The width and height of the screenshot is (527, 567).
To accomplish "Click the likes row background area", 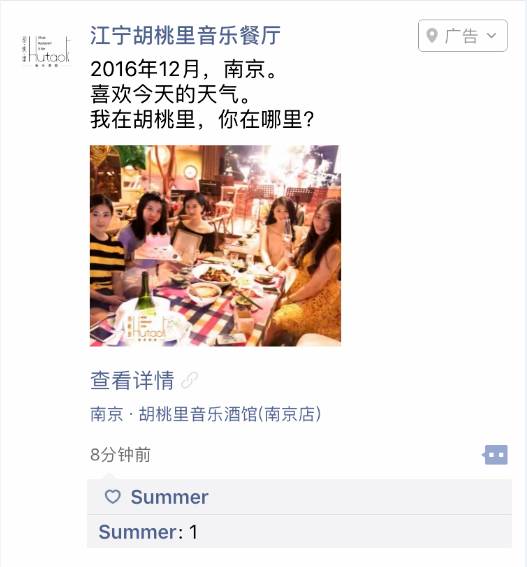I will pos(299,497).
